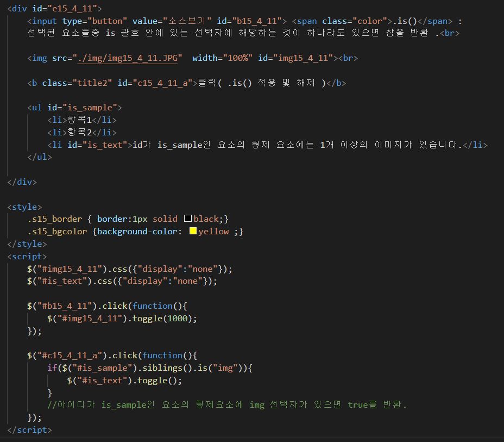The height and width of the screenshot is (442, 504).
Task: Click the black color swatch before 'black'
Action: 188,219
